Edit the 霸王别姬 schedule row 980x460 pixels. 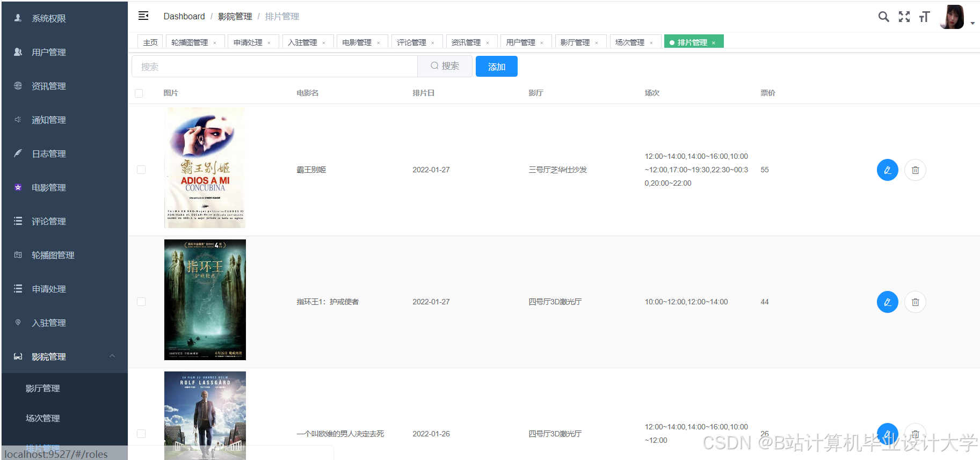coord(888,170)
